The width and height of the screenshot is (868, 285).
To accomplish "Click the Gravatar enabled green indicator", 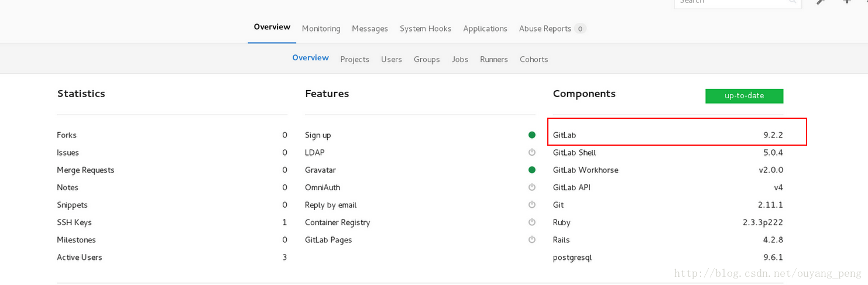I will (531, 170).
